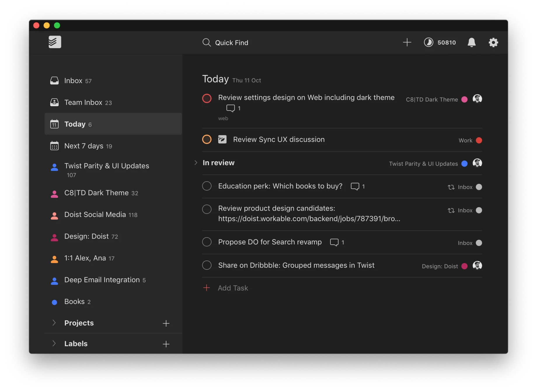
Task: Click the Todoist logo icon
Action: tap(55, 42)
